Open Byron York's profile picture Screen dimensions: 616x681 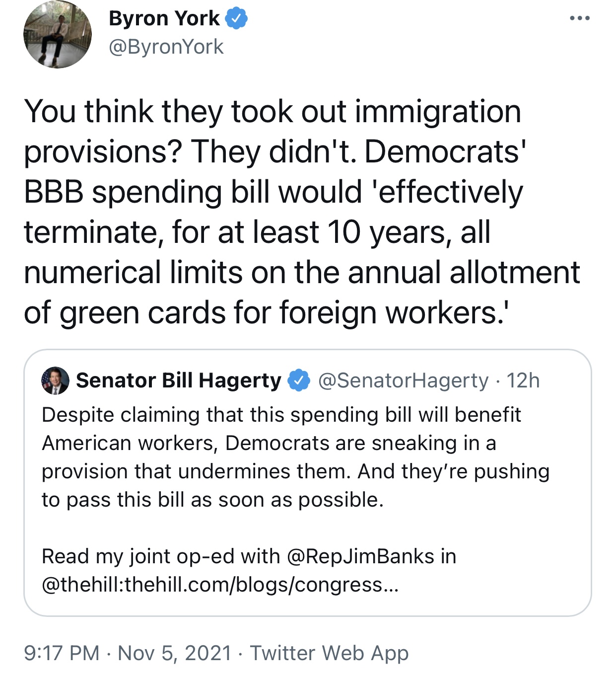[x=58, y=34]
